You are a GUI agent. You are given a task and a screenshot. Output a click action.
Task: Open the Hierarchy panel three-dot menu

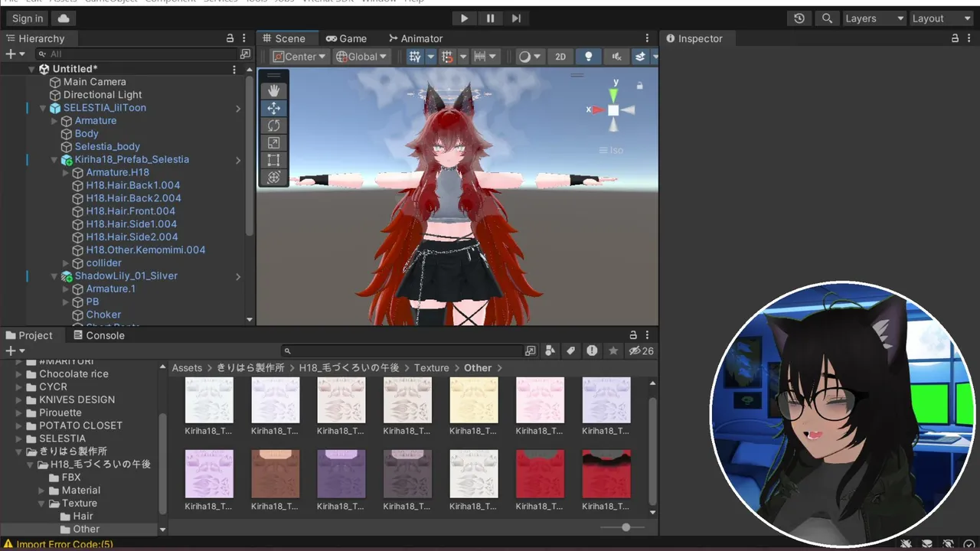243,38
